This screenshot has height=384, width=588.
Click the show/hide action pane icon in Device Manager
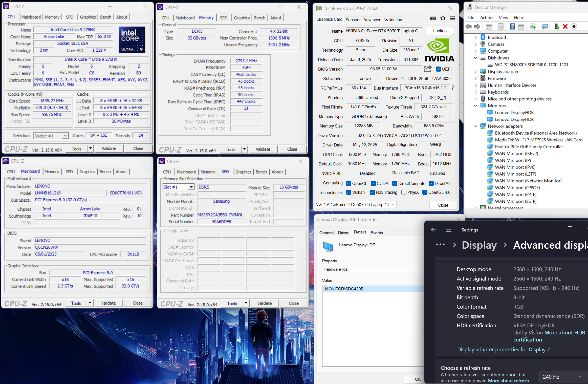pos(521,27)
